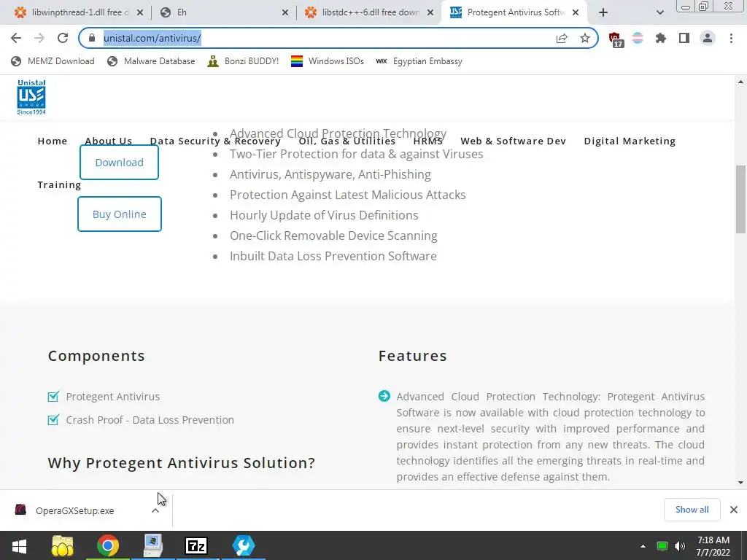Reload the current page
Image resolution: width=747 pixels, height=560 pixels.
63,38
